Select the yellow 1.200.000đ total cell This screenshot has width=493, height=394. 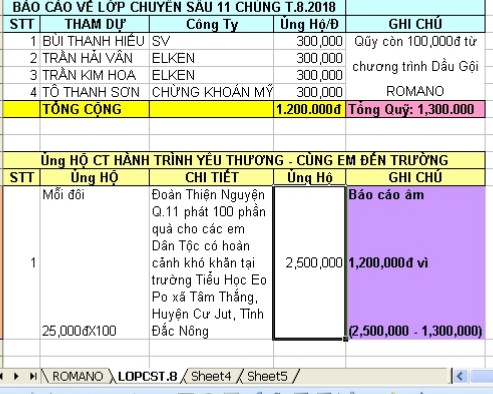[309, 109]
